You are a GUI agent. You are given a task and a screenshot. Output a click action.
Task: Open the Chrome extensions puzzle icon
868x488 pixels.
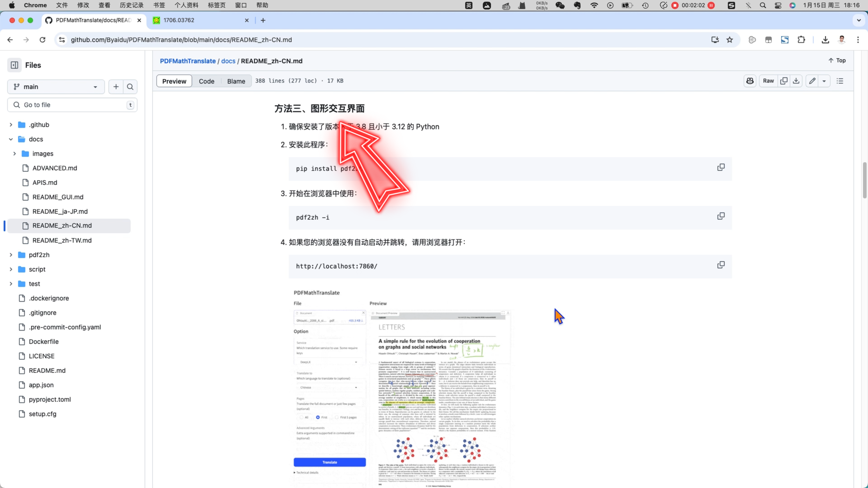801,40
